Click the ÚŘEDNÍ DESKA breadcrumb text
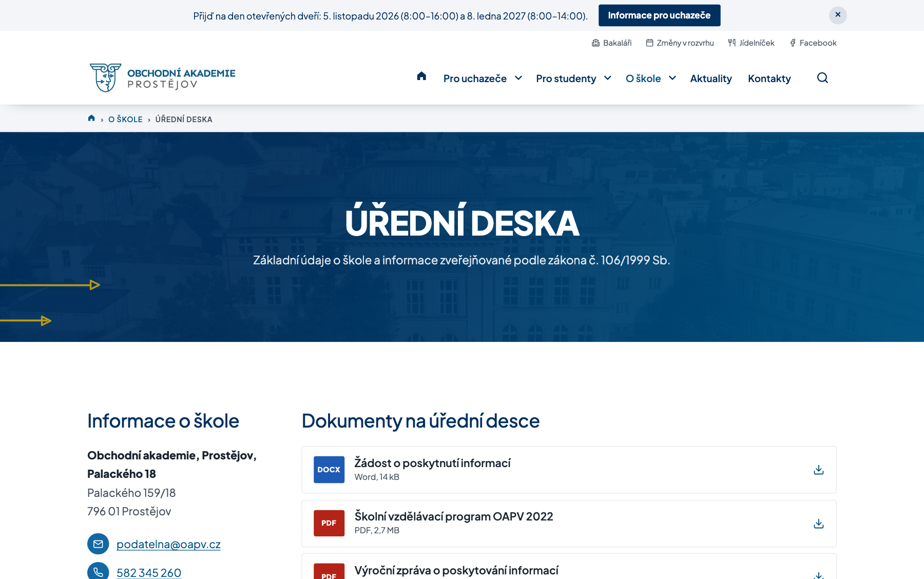Image resolution: width=924 pixels, height=579 pixels. (184, 119)
